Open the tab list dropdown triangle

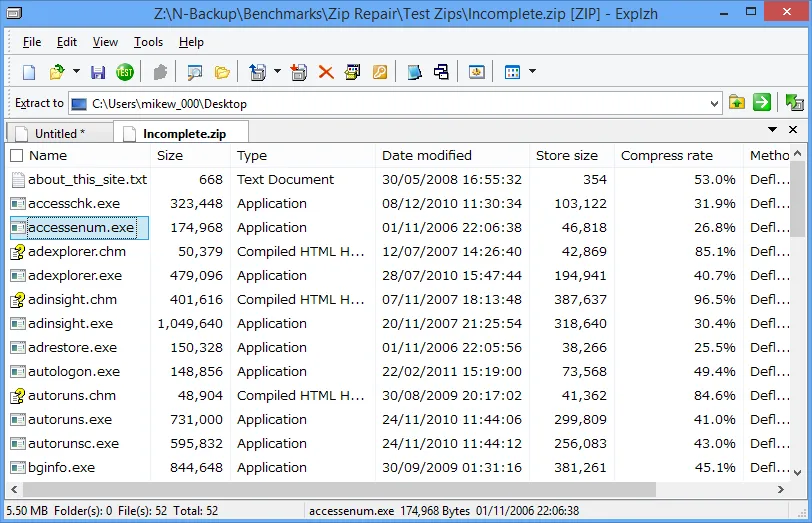772,129
